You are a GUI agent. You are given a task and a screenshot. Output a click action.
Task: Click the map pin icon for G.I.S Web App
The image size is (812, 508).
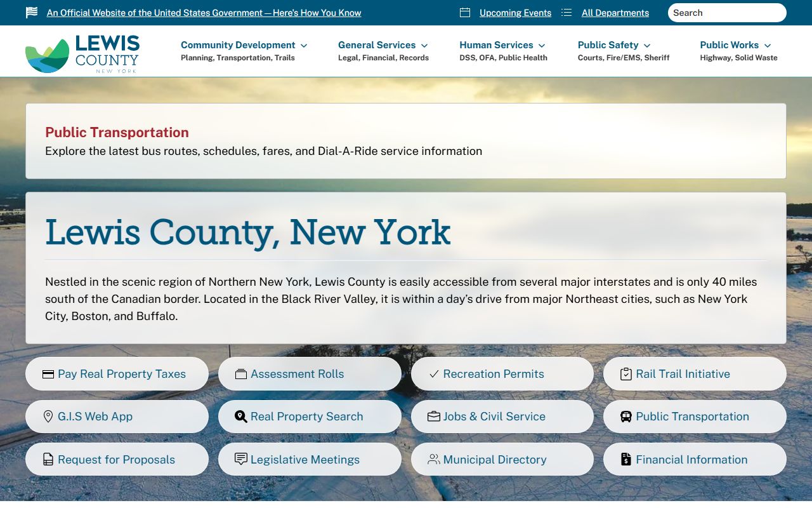(x=48, y=417)
